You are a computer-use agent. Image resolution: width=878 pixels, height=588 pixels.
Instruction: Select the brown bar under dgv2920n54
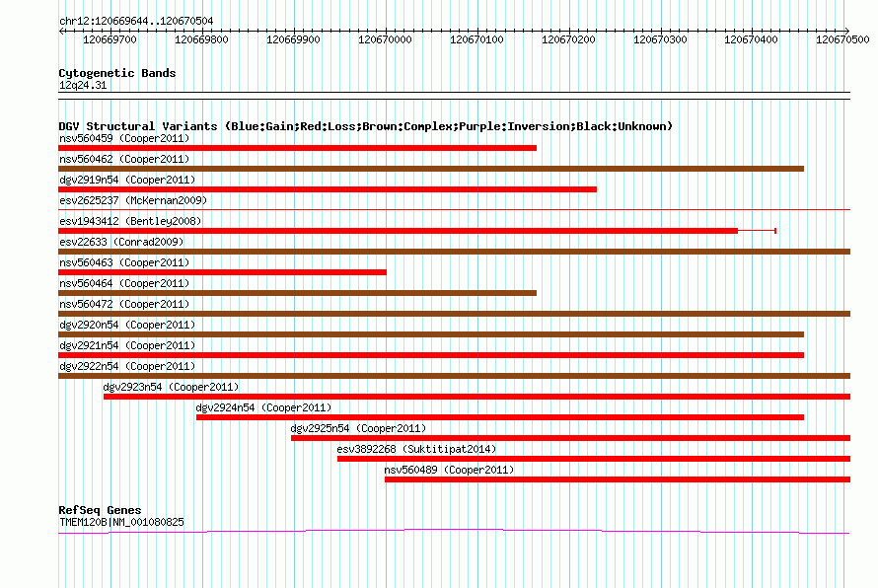coord(431,334)
